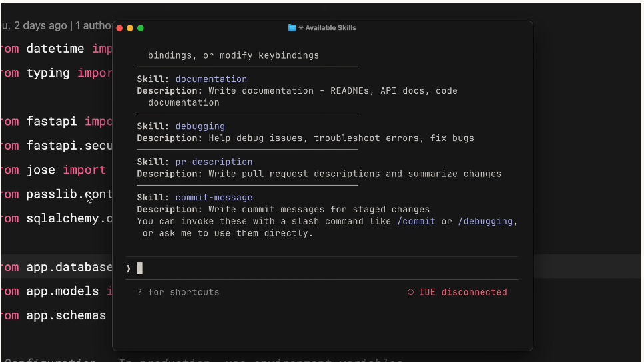
Task: Click 'Write commit messages for staged changes' line
Action: [x=283, y=210]
